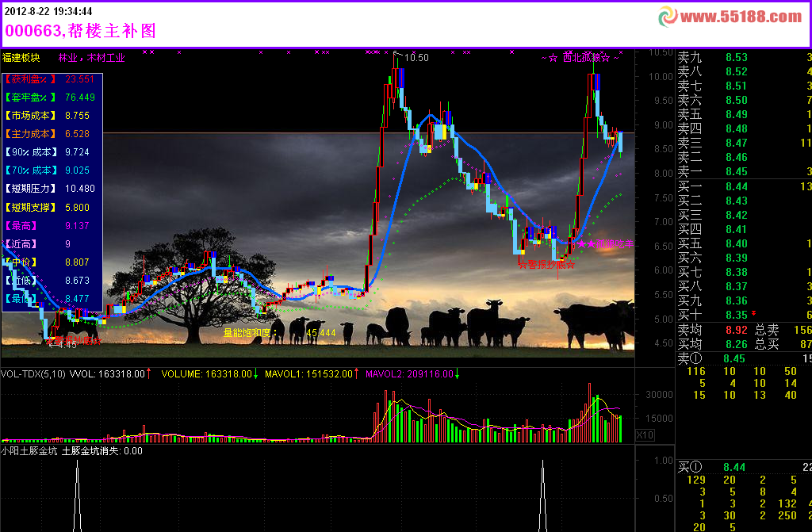Screen dimensions: 812x532
Task: Click the 70%成本 value 9.025
Action: pyautogui.click(x=77, y=170)
